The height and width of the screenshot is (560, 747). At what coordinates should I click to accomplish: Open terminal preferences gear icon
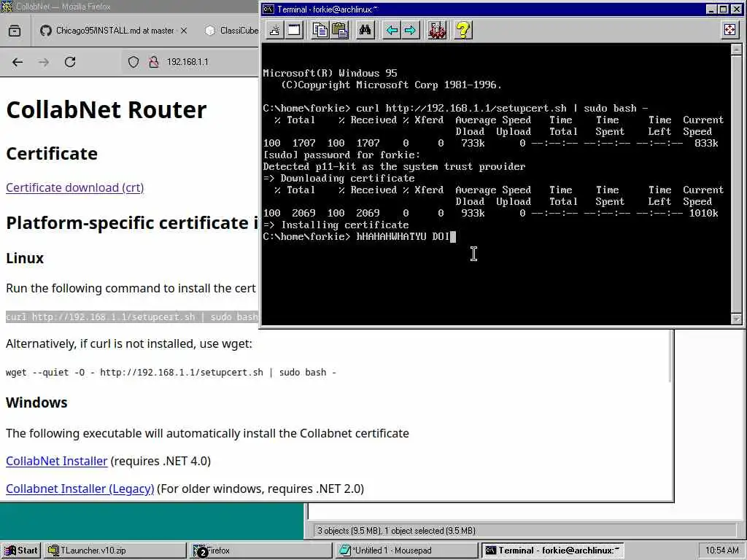pos(437,31)
